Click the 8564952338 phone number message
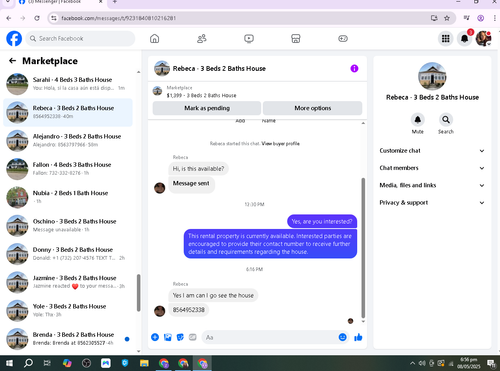 (x=188, y=310)
